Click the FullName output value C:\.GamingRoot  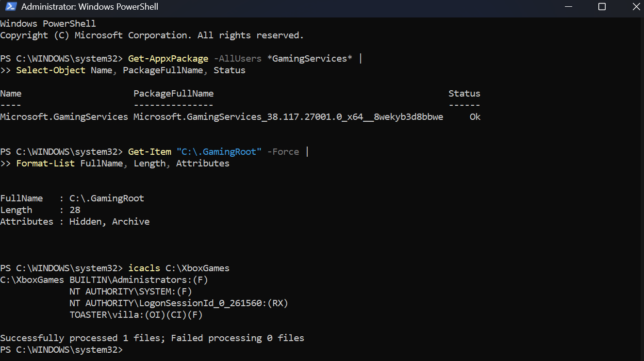(x=107, y=198)
